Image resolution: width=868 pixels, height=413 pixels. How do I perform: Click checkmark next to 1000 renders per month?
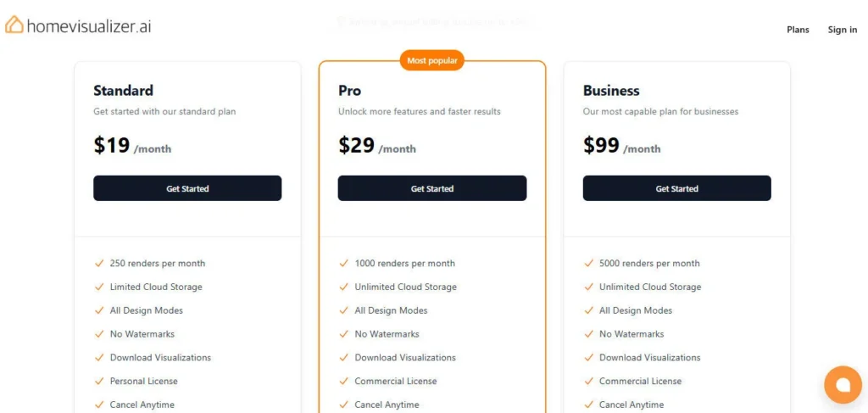pyautogui.click(x=343, y=263)
